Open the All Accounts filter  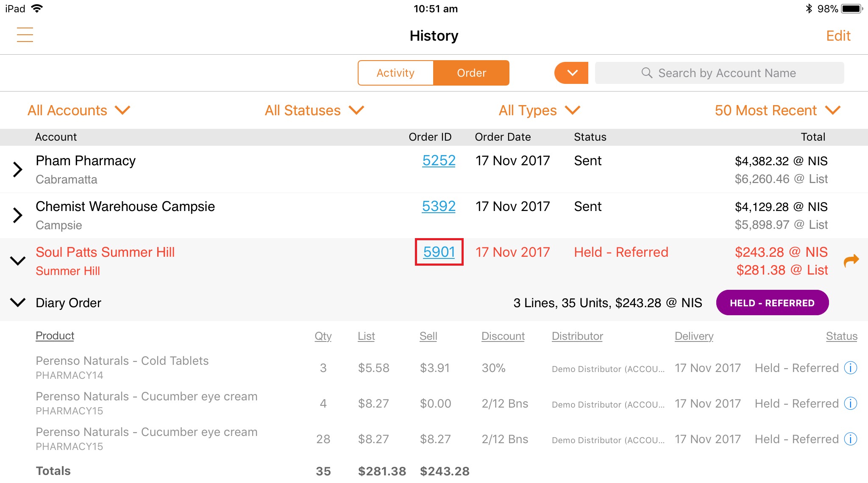pos(79,111)
